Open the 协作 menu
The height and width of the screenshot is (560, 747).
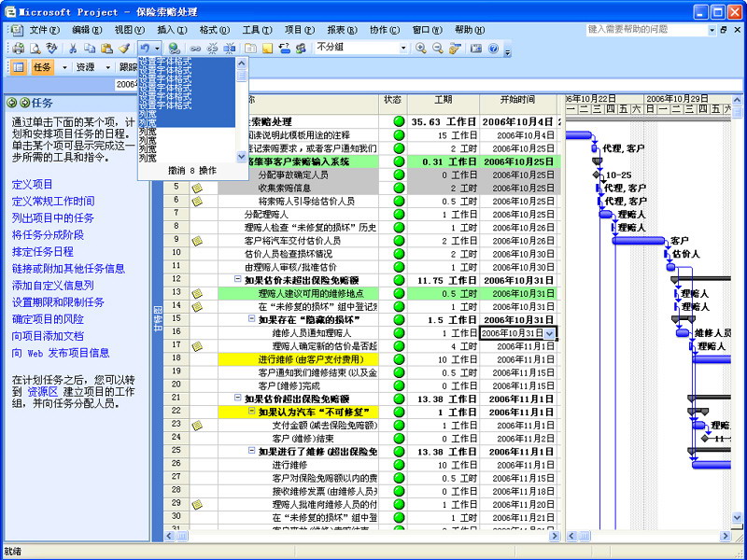[x=385, y=30]
